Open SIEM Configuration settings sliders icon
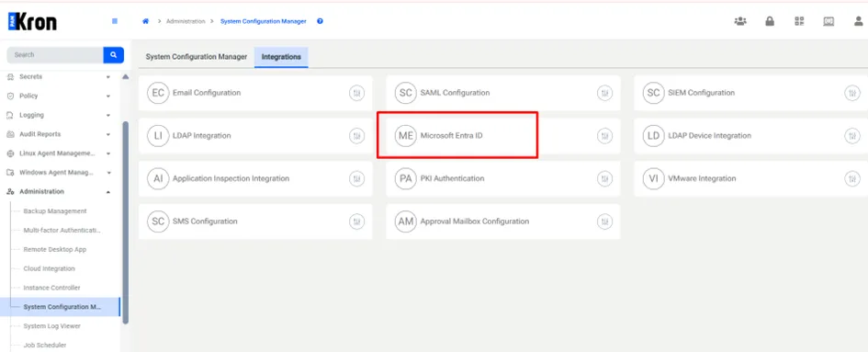868x352 pixels. 852,93
